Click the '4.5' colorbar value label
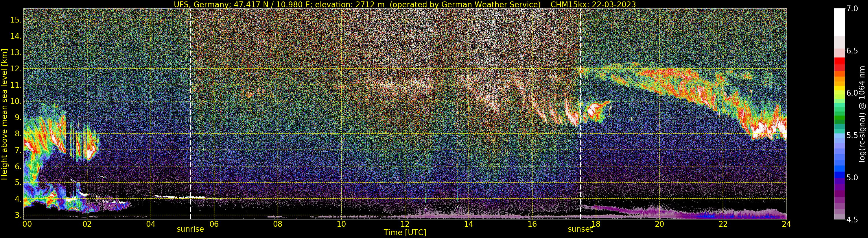The height and width of the screenshot is (238, 868). (852, 220)
